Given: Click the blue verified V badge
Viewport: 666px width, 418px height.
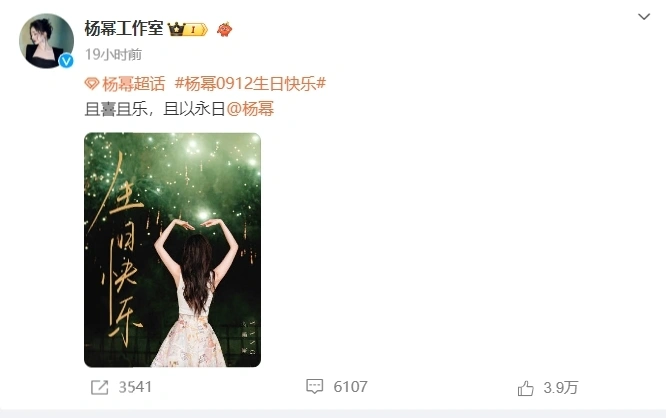Looking at the screenshot, I should pos(66,61).
